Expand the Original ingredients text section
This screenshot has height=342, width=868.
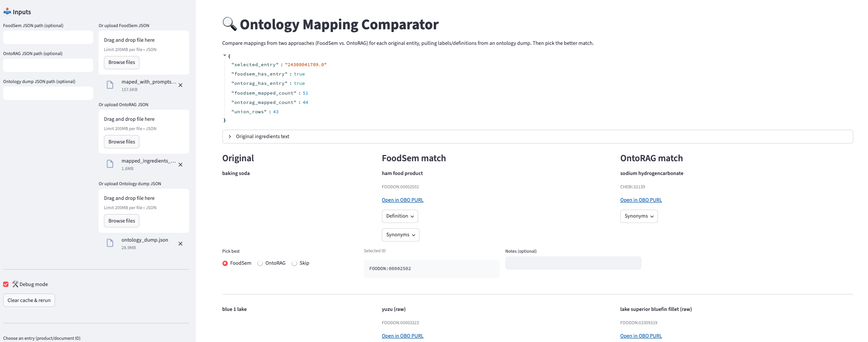(x=230, y=136)
